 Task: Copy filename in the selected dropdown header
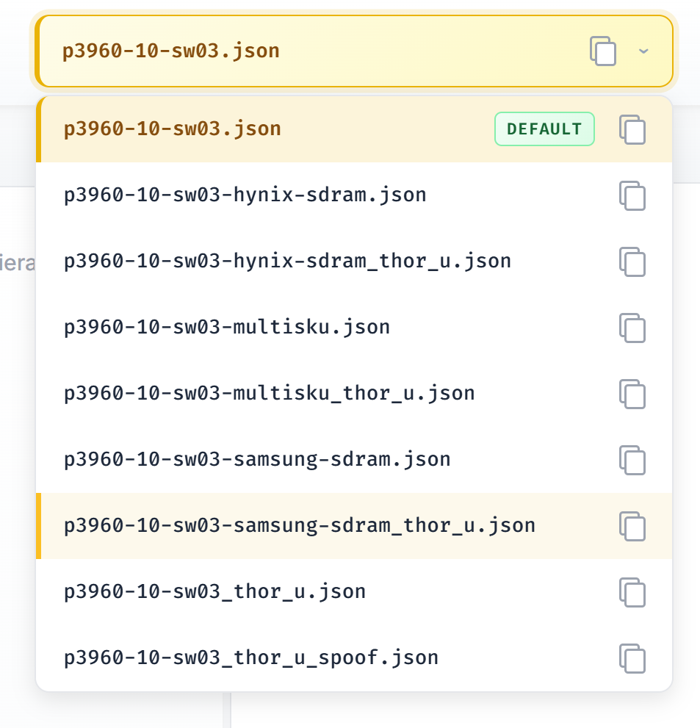(x=603, y=51)
